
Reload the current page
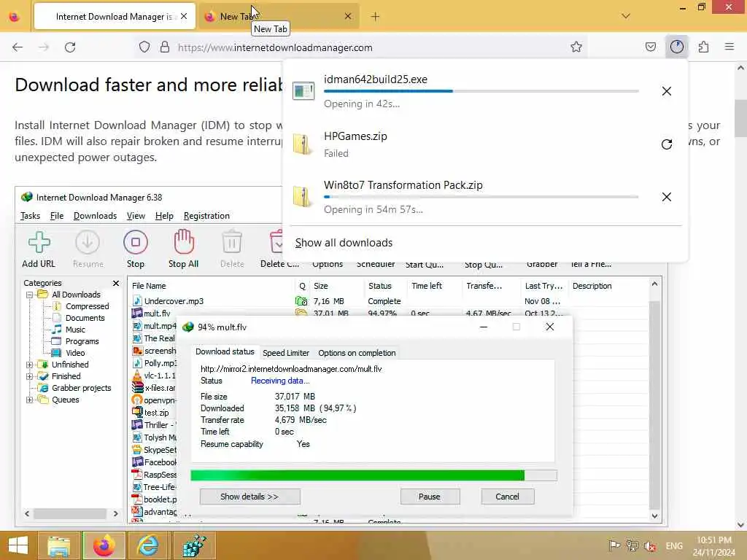[70, 47]
